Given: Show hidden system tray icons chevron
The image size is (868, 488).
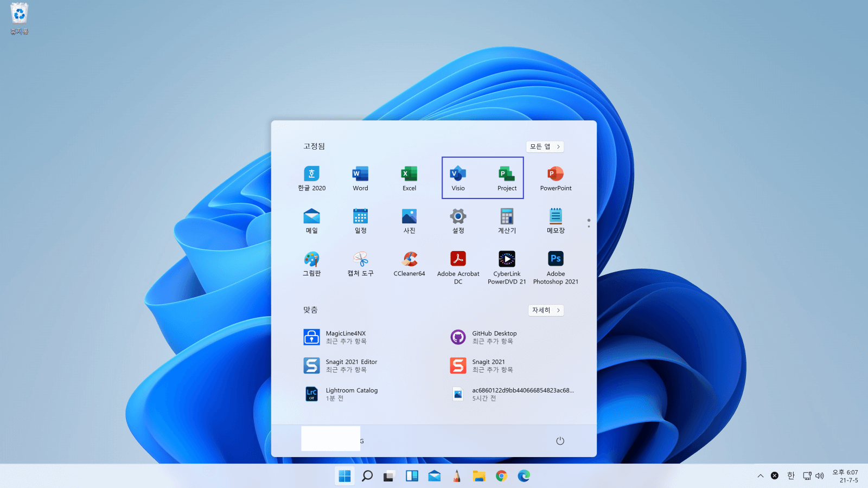Looking at the screenshot, I should coord(761,476).
